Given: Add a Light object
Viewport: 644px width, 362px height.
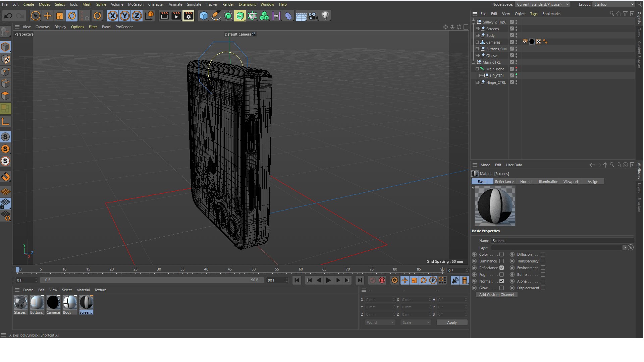Looking at the screenshot, I should coord(325,16).
